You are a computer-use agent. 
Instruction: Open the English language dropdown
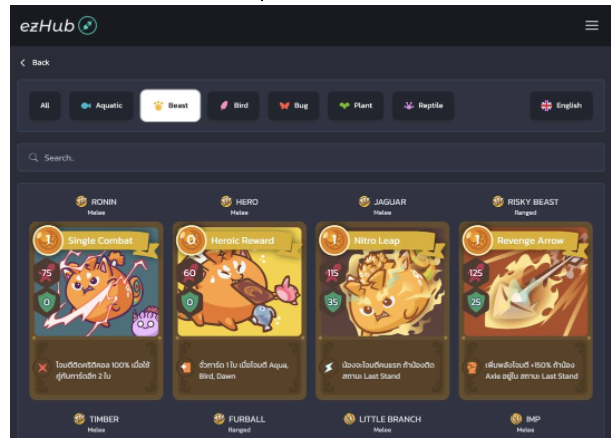coord(561,106)
